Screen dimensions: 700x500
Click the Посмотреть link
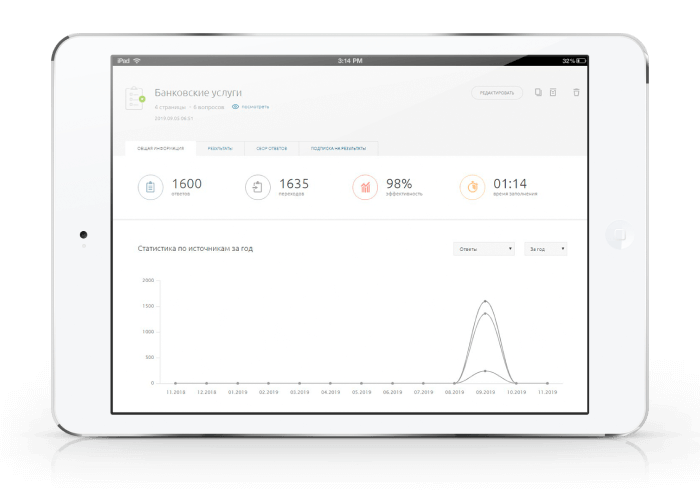pos(254,106)
